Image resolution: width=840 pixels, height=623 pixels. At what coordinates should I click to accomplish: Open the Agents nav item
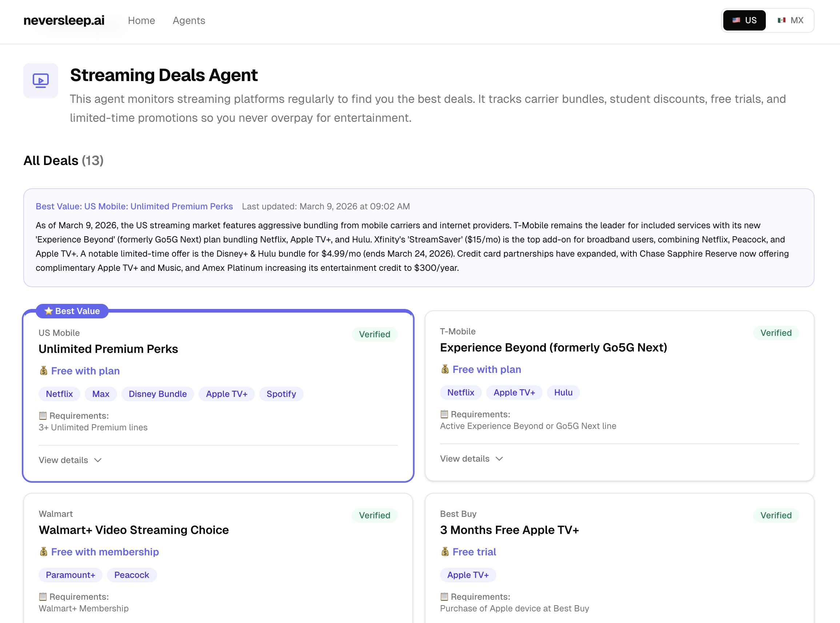189,20
